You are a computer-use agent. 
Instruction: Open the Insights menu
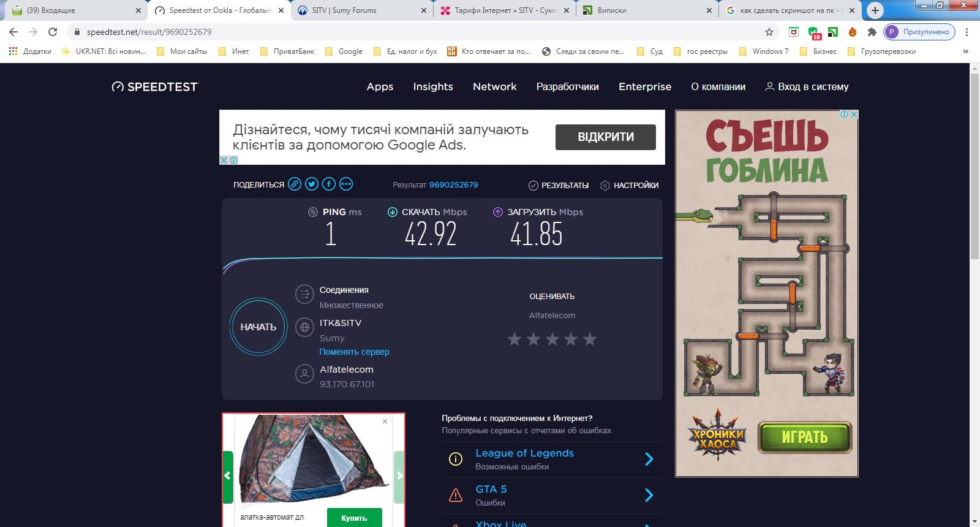433,87
